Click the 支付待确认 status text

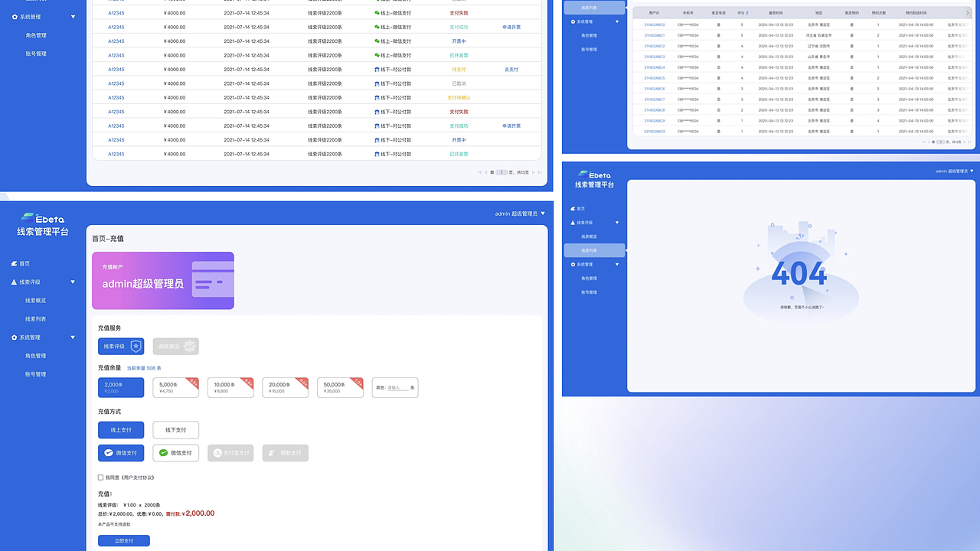tap(459, 98)
